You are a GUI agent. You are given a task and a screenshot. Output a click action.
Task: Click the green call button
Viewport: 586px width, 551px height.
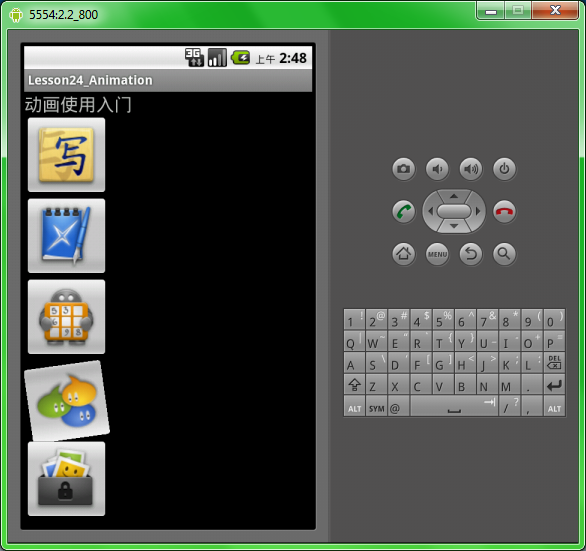pyautogui.click(x=404, y=212)
